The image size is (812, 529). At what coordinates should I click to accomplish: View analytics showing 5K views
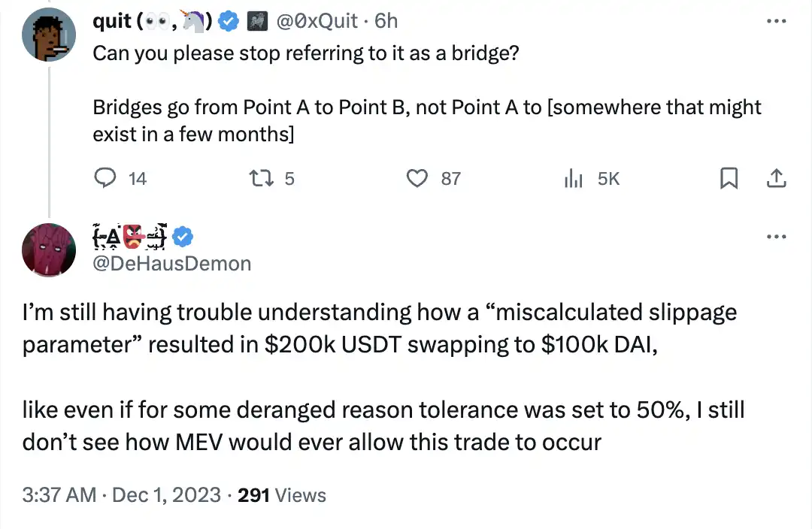click(574, 178)
